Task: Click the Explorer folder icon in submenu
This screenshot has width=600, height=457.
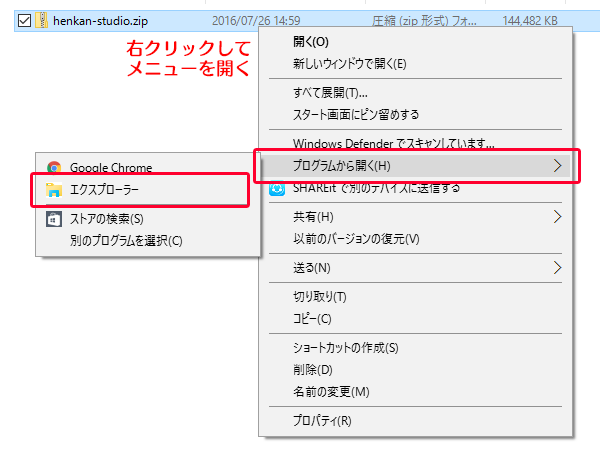Action: pyautogui.click(x=53, y=190)
